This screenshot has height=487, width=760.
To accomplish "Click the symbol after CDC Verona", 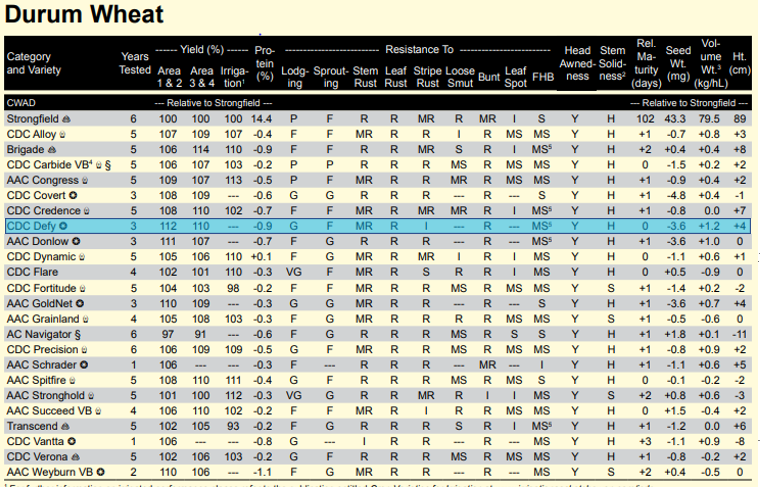I will click(x=75, y=457).
